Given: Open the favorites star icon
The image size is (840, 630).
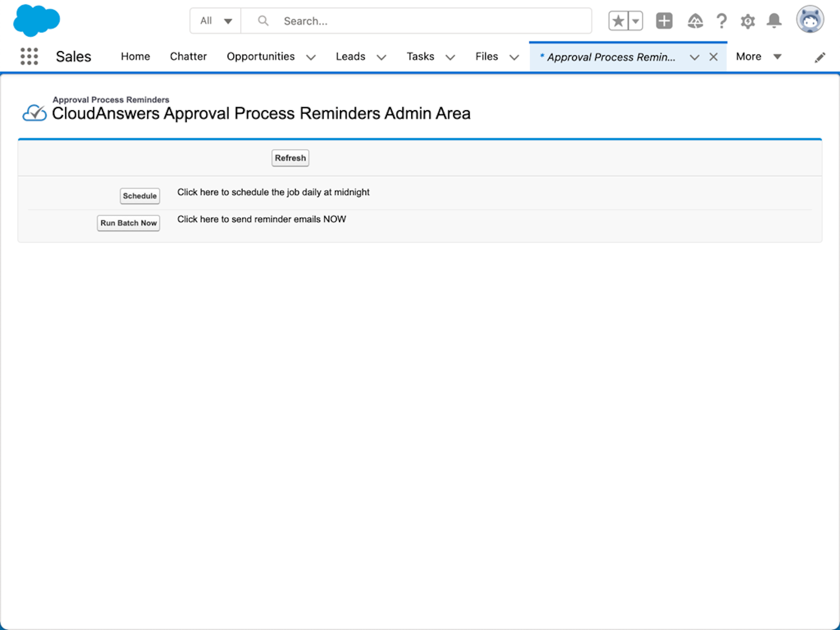Looking at the screenshot, I should [x=618, y=21].
